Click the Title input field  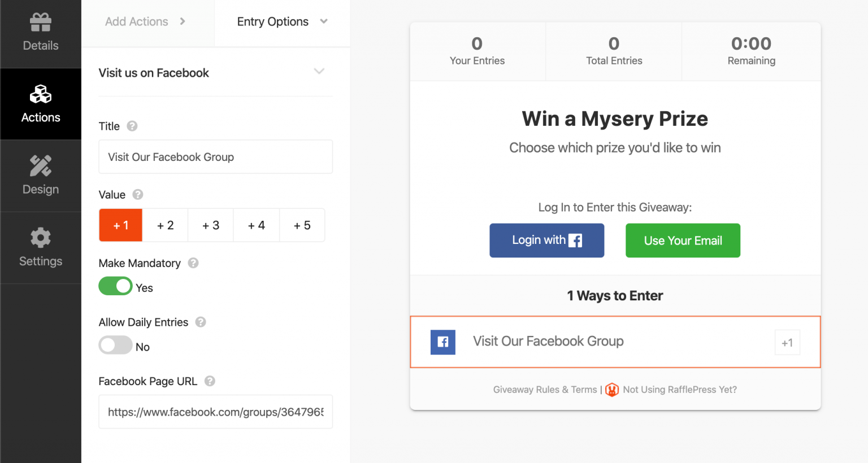click(215, 156)
